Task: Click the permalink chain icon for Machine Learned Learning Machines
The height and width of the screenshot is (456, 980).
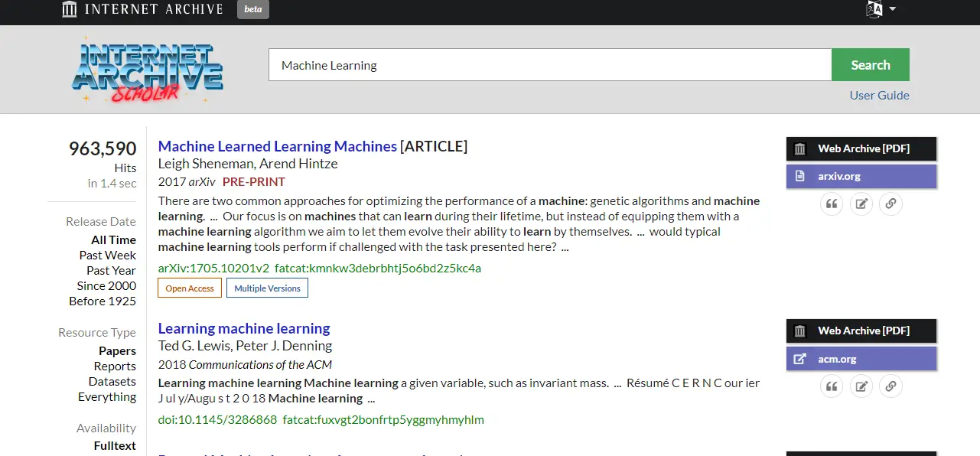Action: click(x=890, y=204)
